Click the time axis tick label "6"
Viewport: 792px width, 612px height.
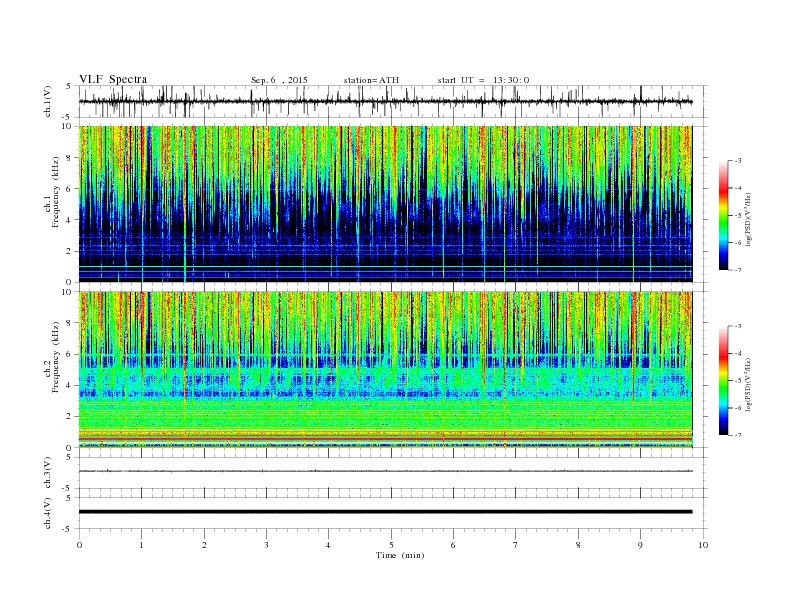453,545
